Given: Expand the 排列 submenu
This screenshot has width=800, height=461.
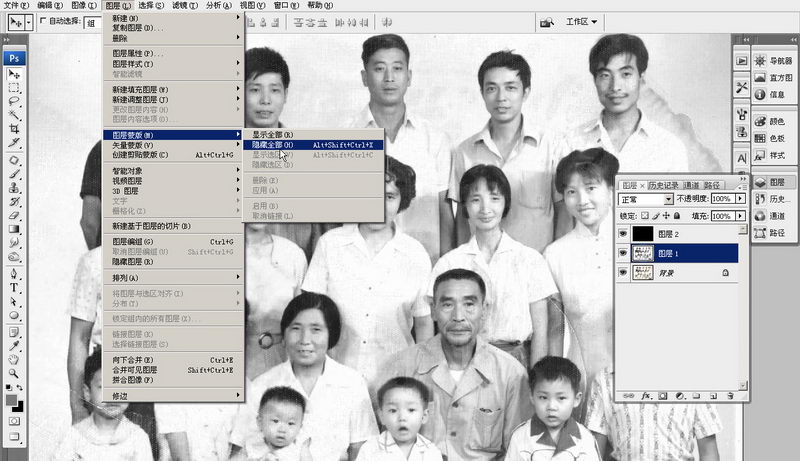Looking at the screenshot, I should coord(174,278).
